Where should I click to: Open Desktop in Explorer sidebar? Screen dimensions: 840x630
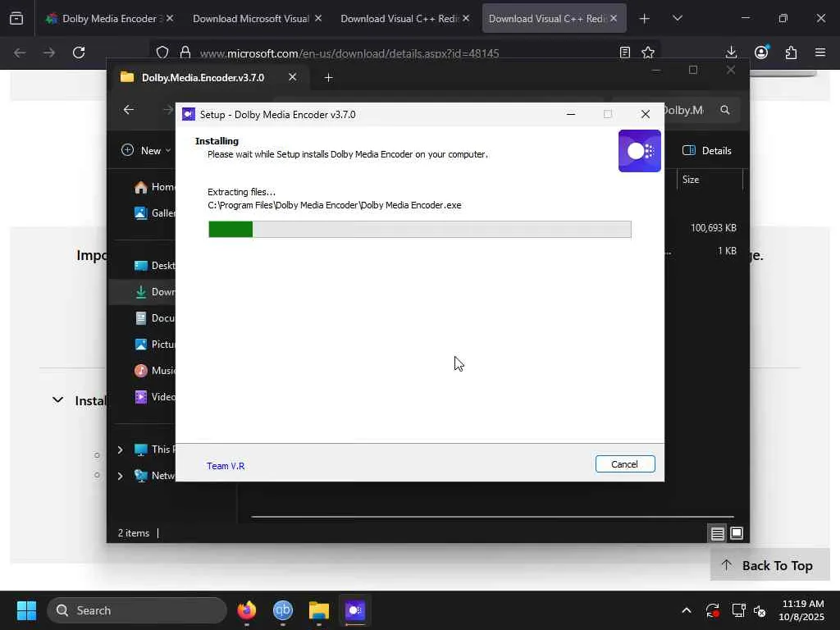tap(154, 266)
